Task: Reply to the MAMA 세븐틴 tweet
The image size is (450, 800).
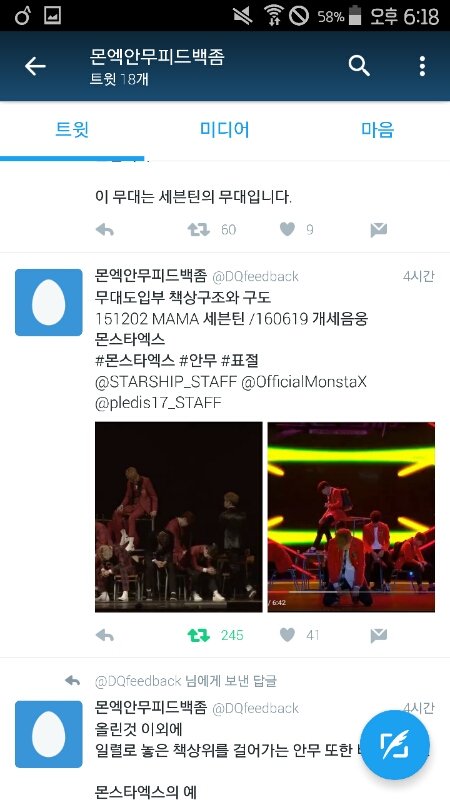Action: click(105, 635)
